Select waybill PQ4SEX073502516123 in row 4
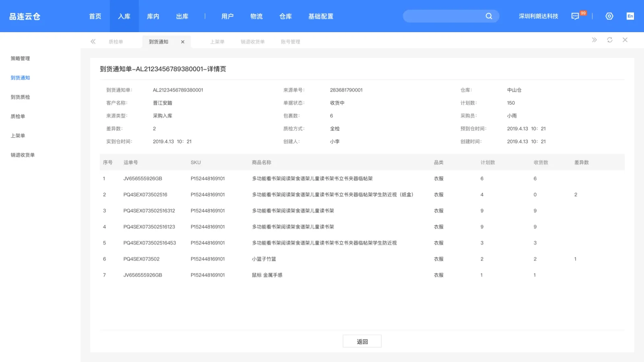 pos(149,227)
